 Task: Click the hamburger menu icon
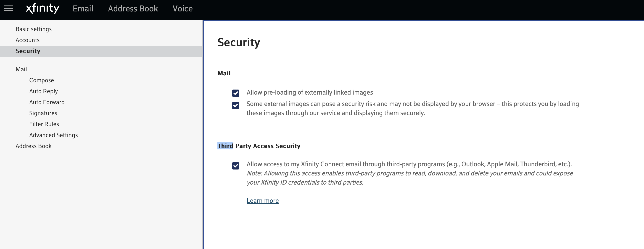click(x=9, y=8)
